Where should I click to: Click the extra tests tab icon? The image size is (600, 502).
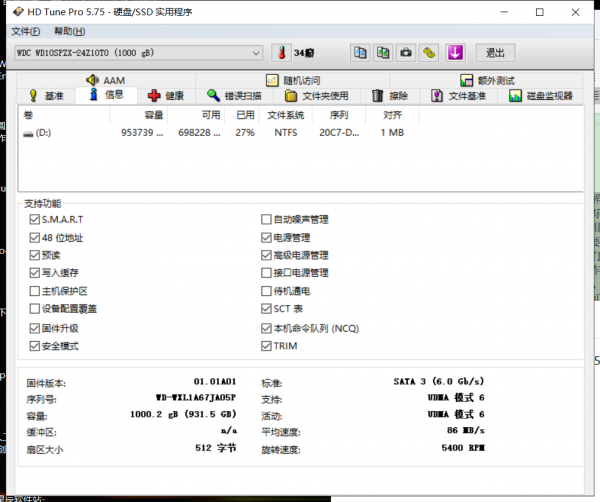pos(466,80)
